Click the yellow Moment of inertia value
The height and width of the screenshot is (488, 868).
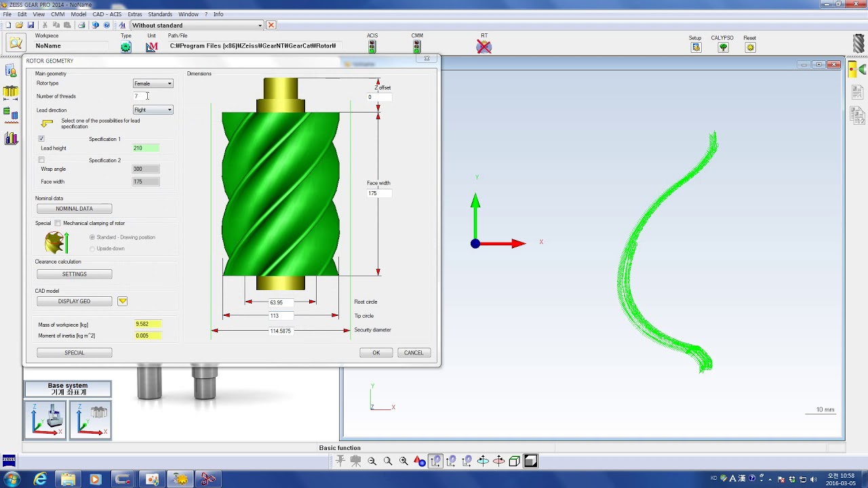[148, 335]
